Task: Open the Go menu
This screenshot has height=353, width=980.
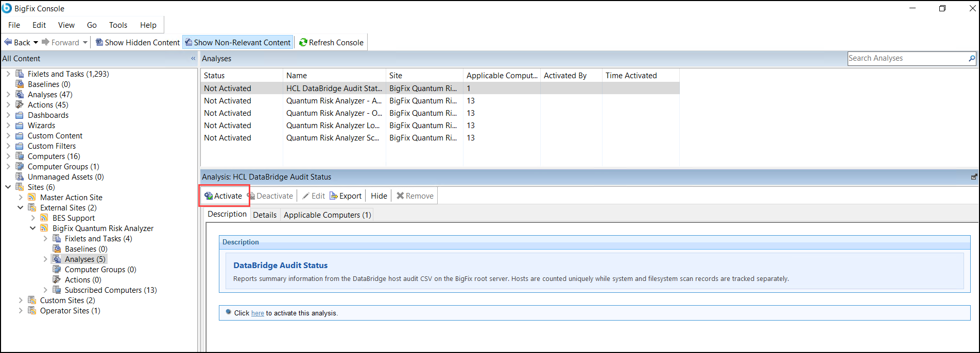Action: (x=92, y=25)
